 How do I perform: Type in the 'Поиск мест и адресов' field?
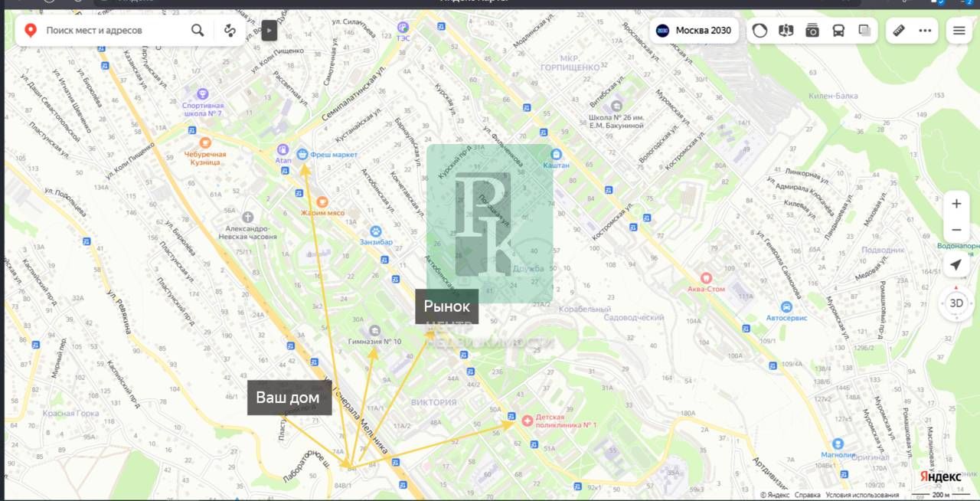pyautogui.click(x=115, y=31)
